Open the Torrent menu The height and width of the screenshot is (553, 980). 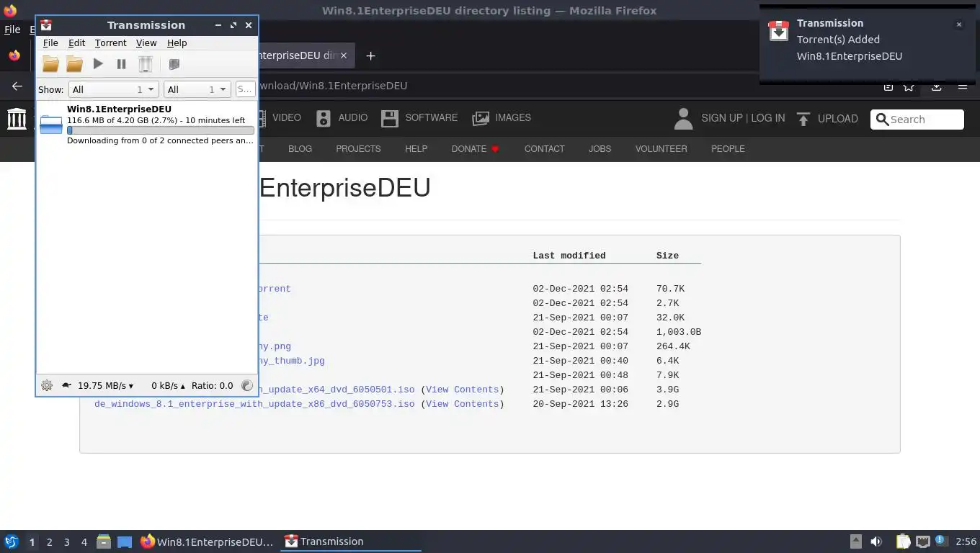tap(110, 43)
